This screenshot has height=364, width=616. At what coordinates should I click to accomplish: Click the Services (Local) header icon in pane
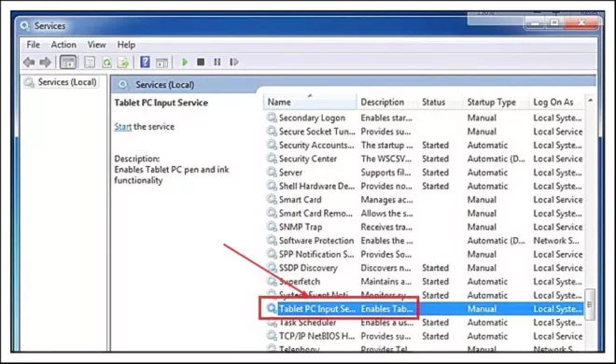(123, 84)
